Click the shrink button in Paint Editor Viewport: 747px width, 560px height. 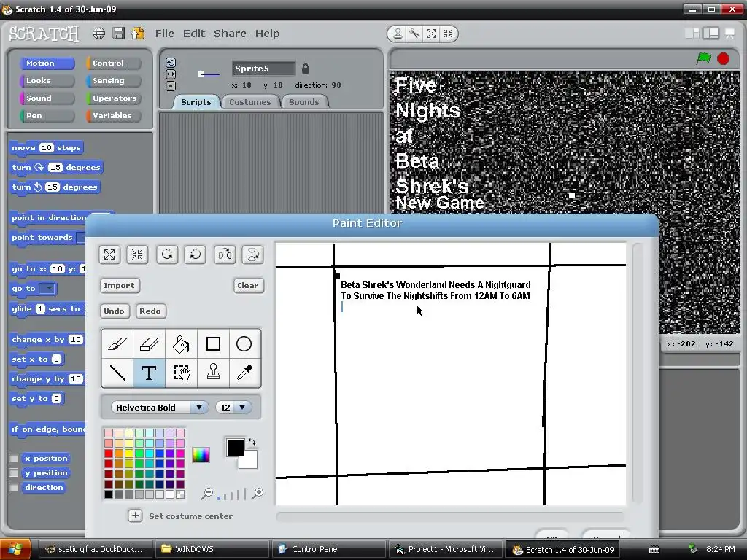coord(137,254)
